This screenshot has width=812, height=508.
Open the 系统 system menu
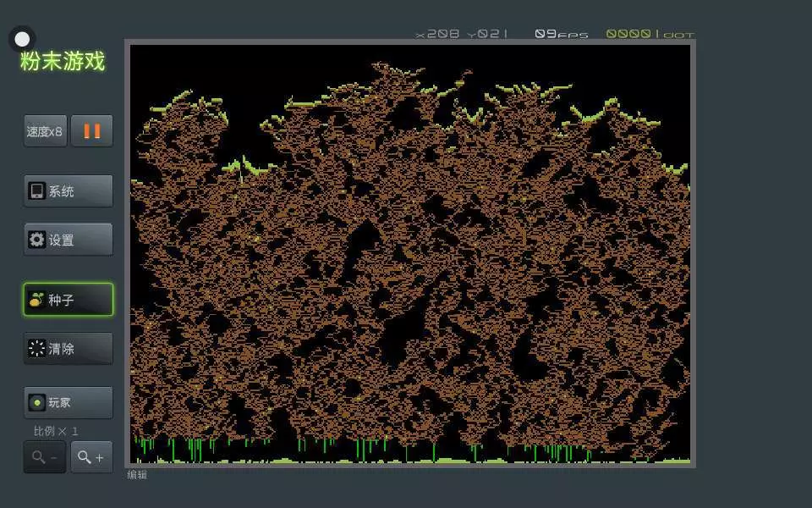pos(68,191)
